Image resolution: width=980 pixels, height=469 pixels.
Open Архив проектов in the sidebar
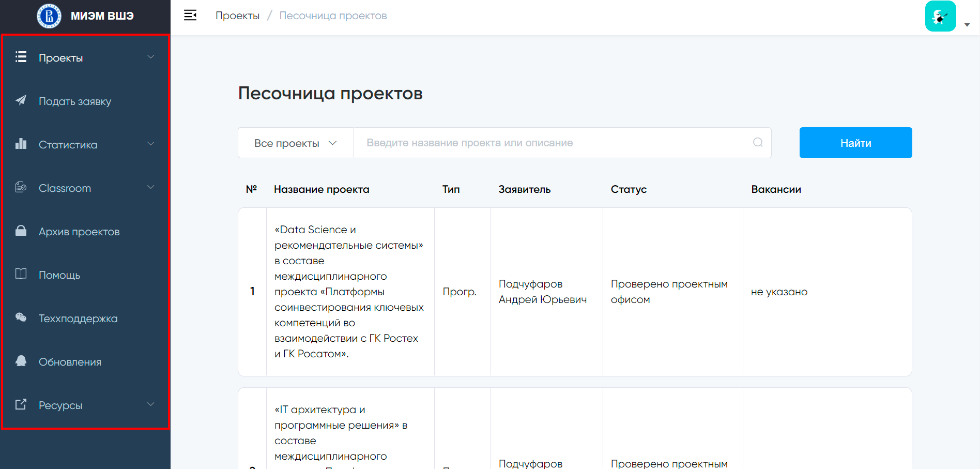tap(85, 231)
